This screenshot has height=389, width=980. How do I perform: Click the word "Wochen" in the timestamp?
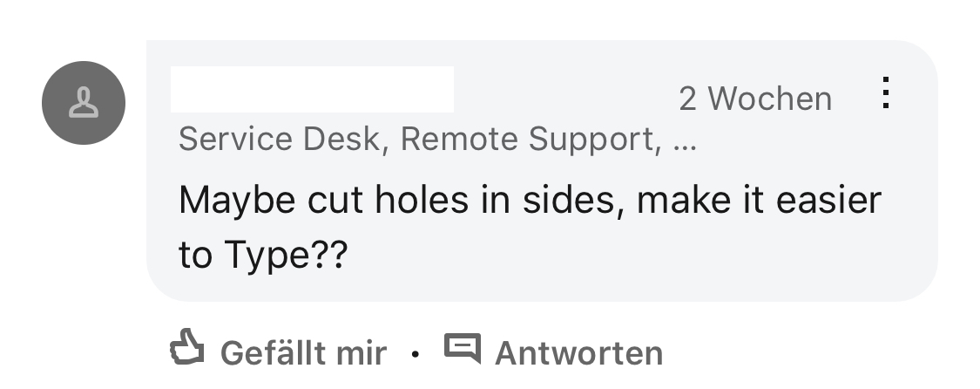(770, 99)
